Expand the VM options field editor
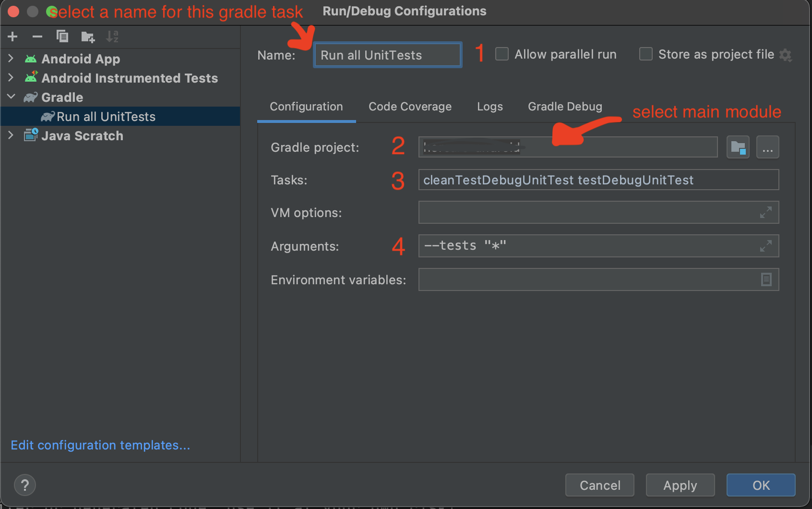The image size is (812, 509). 765,212
